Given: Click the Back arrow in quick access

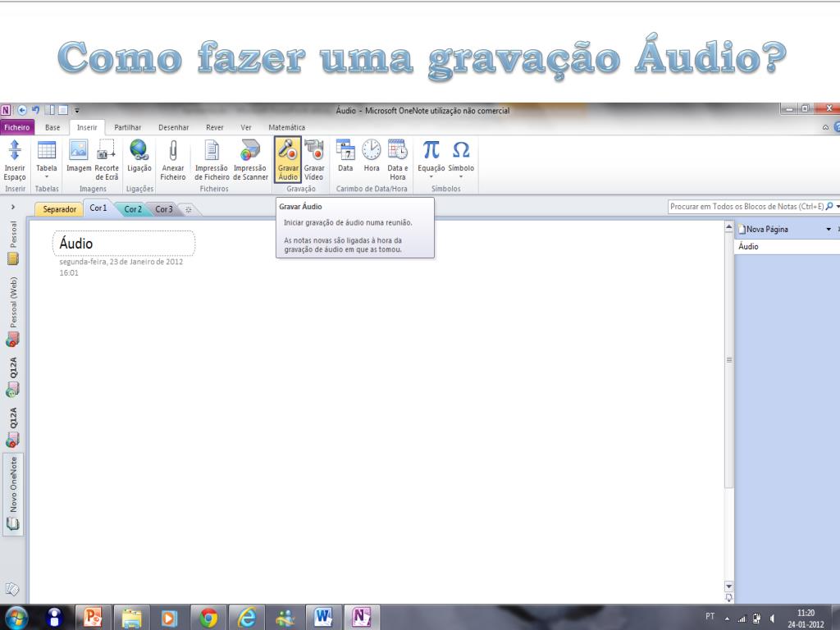Looking at the screenshot, I should 22,111.
